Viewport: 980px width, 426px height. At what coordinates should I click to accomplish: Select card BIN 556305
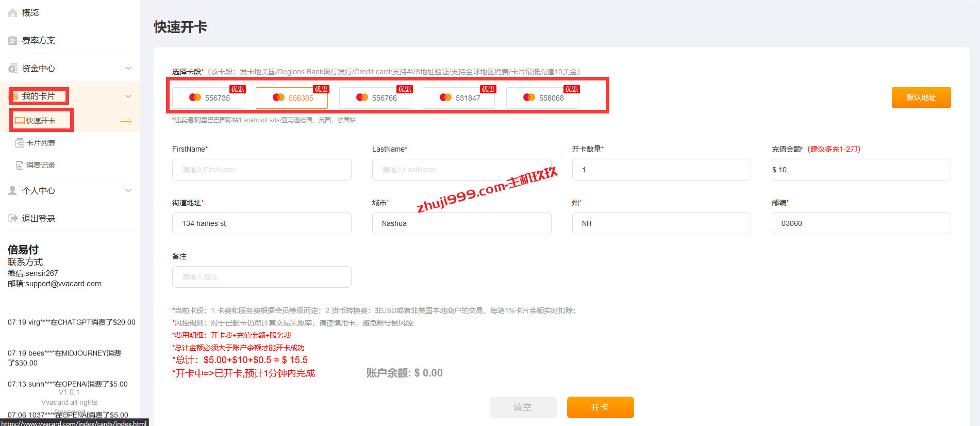292,97
